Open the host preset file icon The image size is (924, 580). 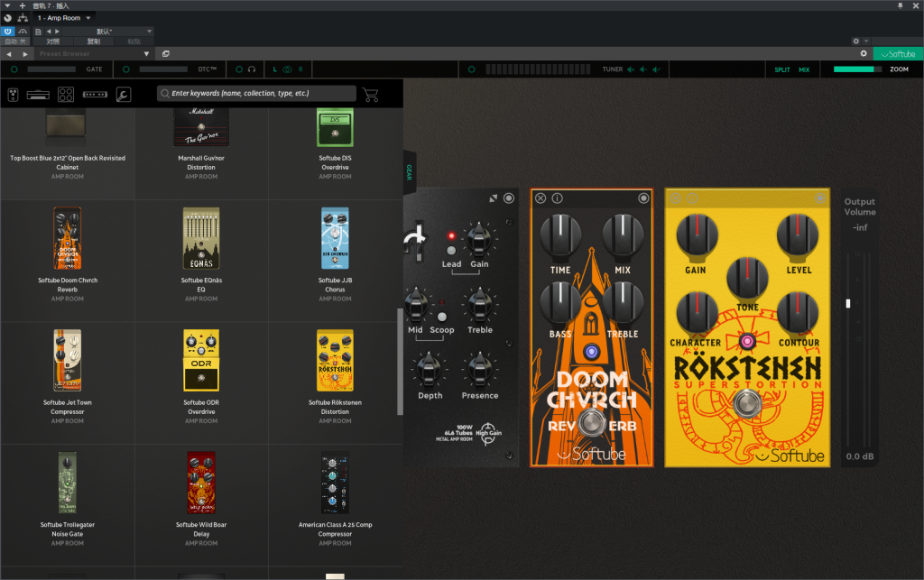[38, 32]
